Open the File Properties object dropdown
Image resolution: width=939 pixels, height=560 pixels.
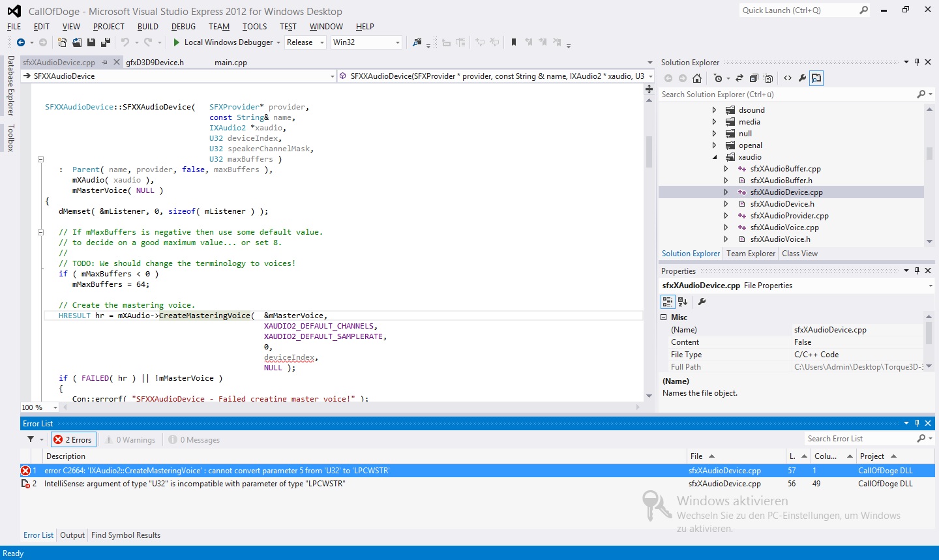pyautogui.click(x=931, y=286)
